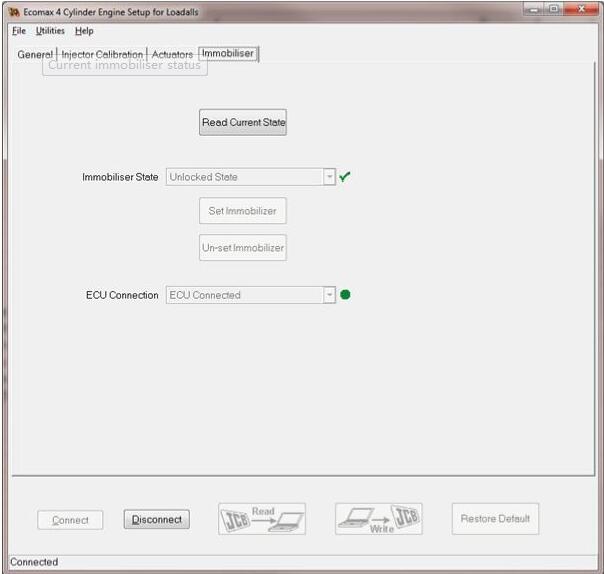Expand the Immobiliser State dropdown
Screen dimensions: 604x574
[x=328, y=177]
